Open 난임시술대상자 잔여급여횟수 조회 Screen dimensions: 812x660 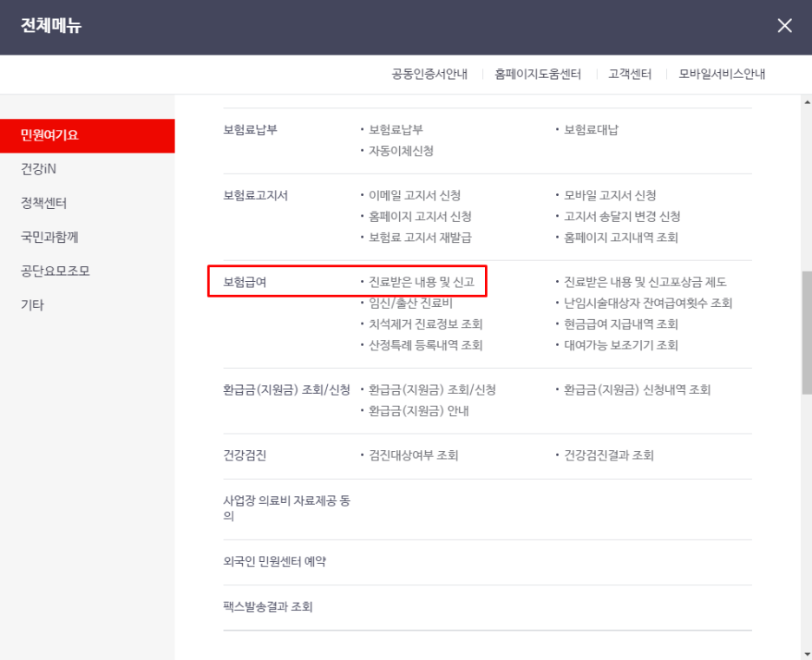pos(648,304)
